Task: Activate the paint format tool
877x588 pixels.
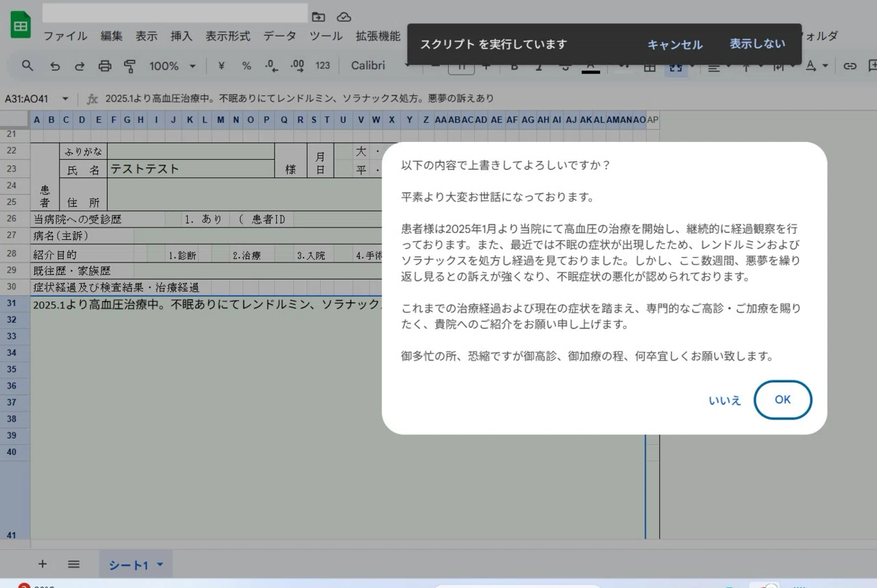Action: click(x=129, y=66)
